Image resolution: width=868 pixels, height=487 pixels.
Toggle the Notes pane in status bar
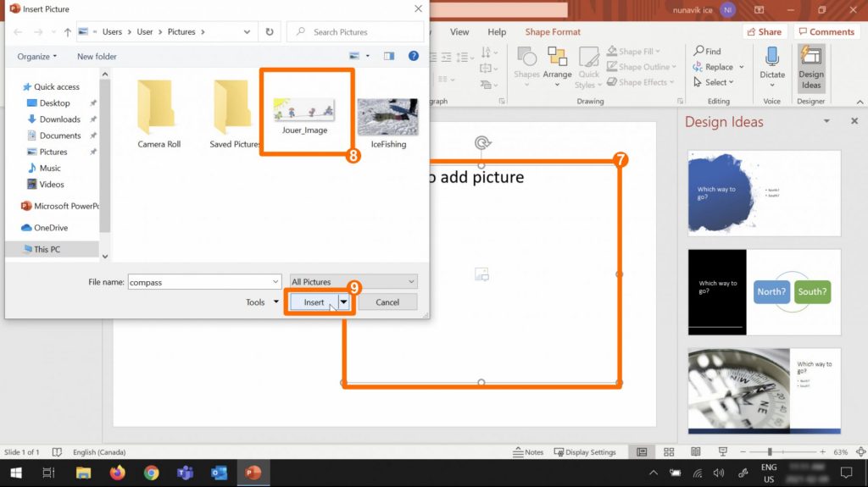click(x=528, y=452)
